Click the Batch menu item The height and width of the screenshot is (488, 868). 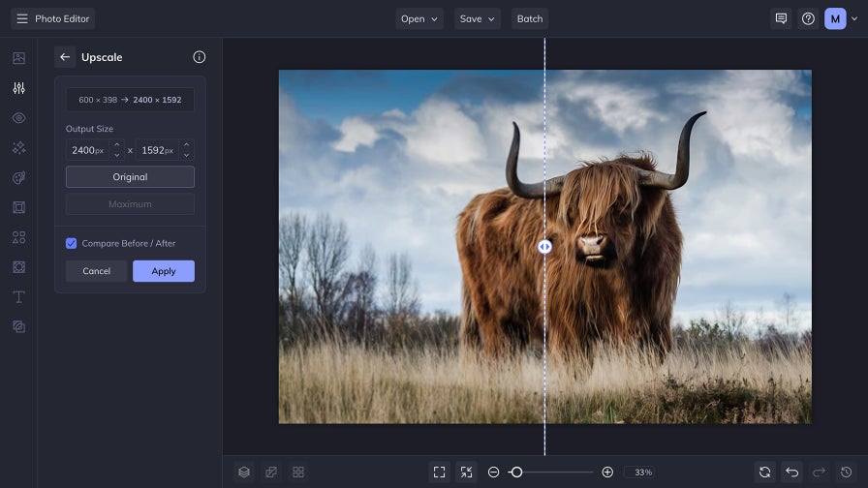[x=530, y=18]
